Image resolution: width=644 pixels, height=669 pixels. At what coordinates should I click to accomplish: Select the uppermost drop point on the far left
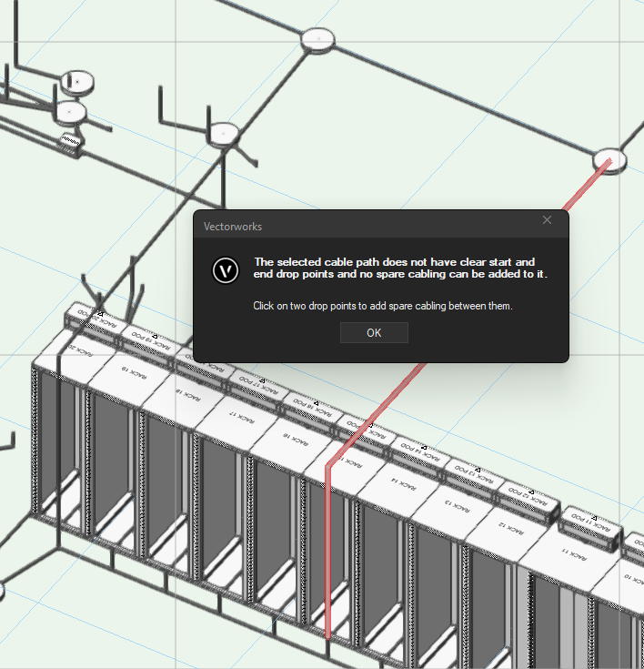[x=77, y=83]
